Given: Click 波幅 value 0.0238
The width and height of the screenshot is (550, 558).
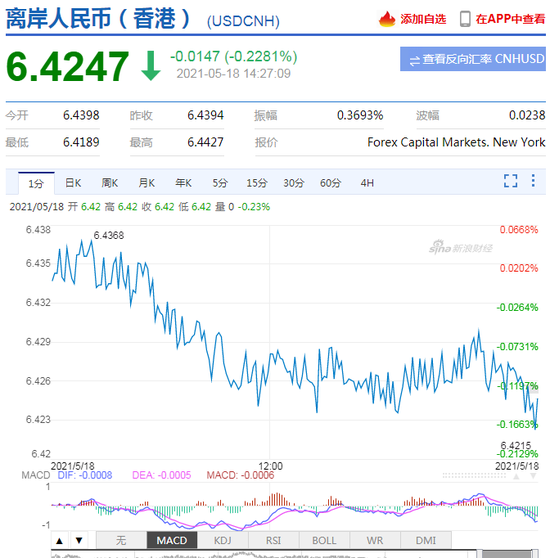Looking at the screenshot, I should (527, 115).
